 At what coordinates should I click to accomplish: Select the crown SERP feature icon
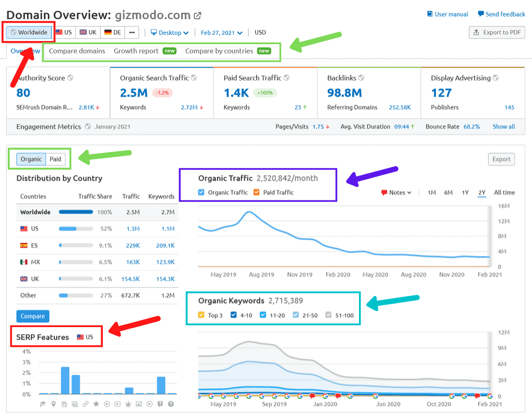pos(128,404)
